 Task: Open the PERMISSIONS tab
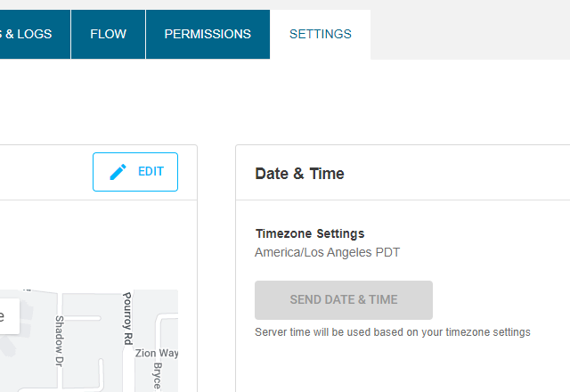coord(208,34)
